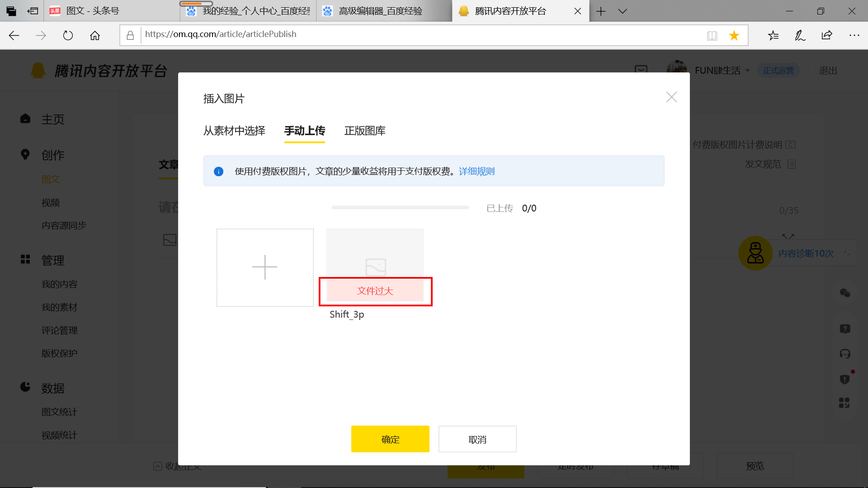Expand the browser tab list chevron

pyautogui.click(x=623, y=11)
